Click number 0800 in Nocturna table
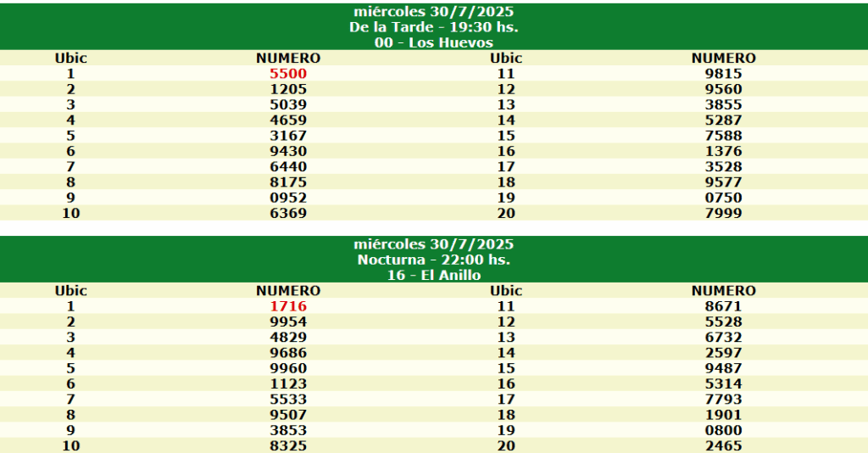The width and height of the screenshot is (868, 453). [724, 430]
